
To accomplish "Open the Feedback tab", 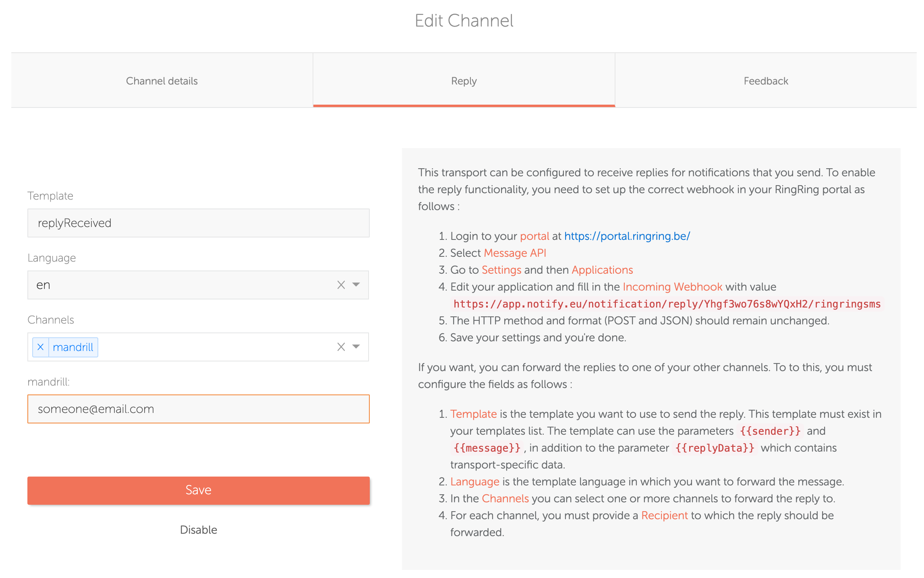I will [x=766, y=81].
